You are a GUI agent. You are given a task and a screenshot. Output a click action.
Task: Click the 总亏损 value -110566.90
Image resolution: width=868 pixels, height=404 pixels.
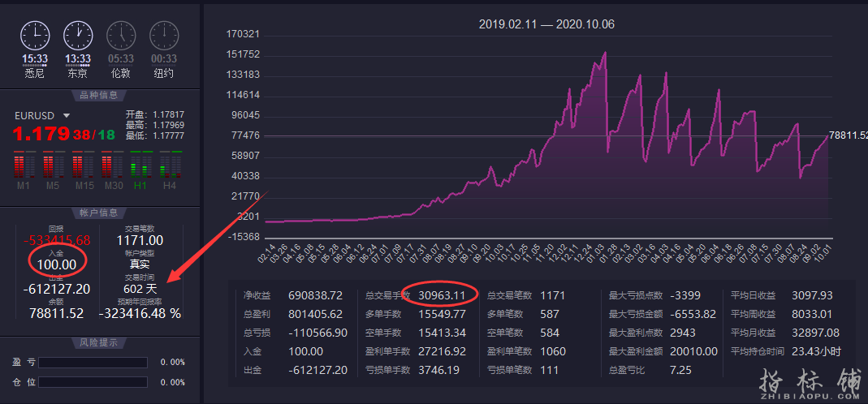(x=317, y=333)
